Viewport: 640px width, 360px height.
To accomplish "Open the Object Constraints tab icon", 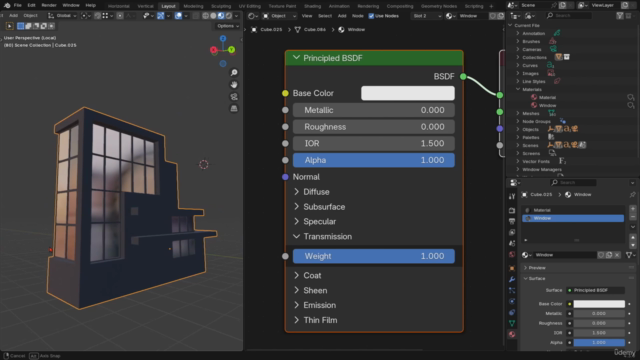I will point(512,312).
